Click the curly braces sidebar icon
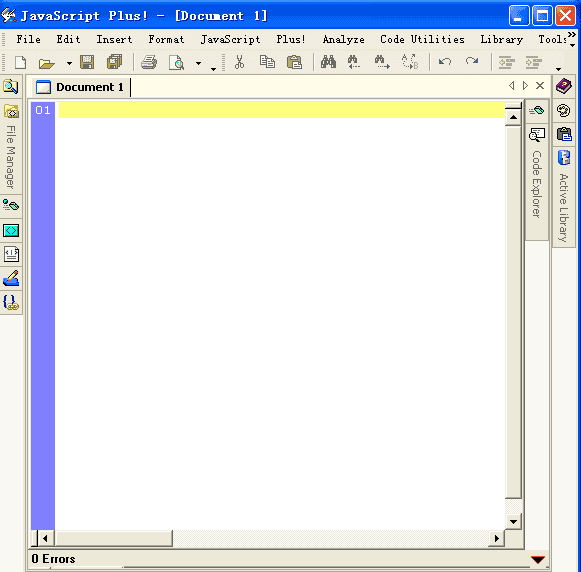This screenshot has width=581, height=572. 11,302
